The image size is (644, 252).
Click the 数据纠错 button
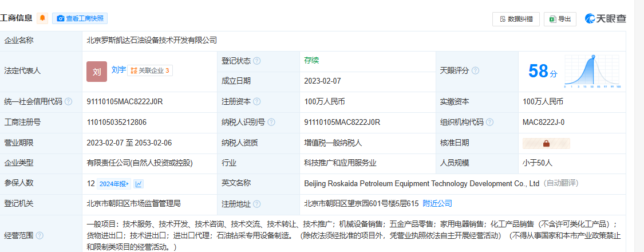click(516, 19)
